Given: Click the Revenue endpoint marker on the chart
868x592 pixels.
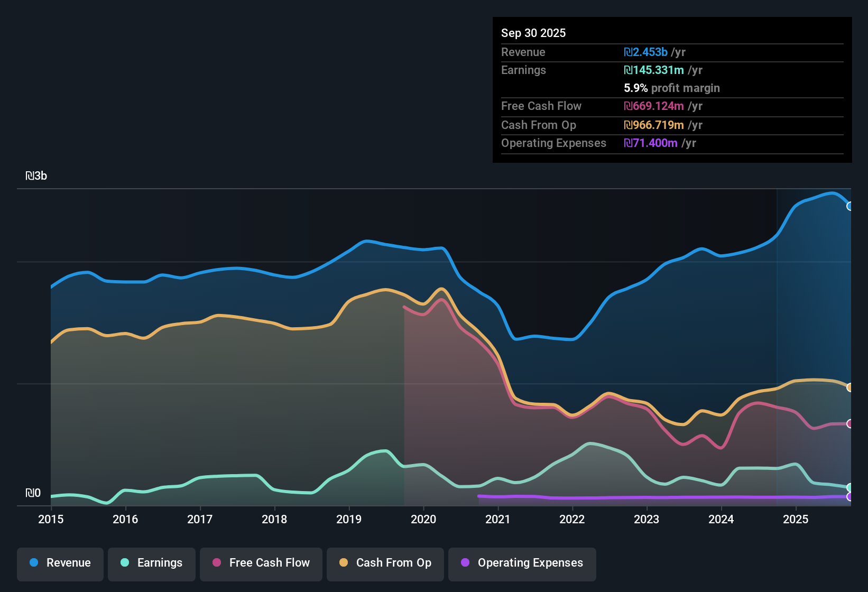Looking at the screenshot, I should pyautogui.click(x=849, y=206).
